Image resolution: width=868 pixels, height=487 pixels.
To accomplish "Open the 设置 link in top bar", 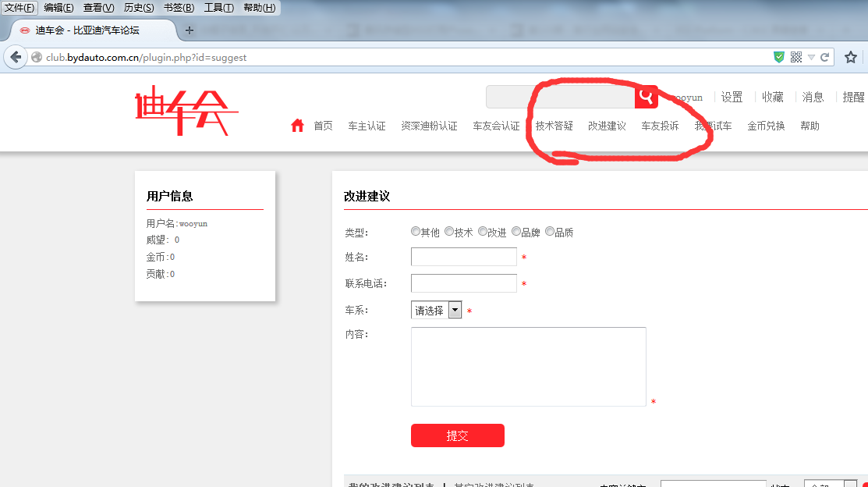I will [x=732, y=97].
